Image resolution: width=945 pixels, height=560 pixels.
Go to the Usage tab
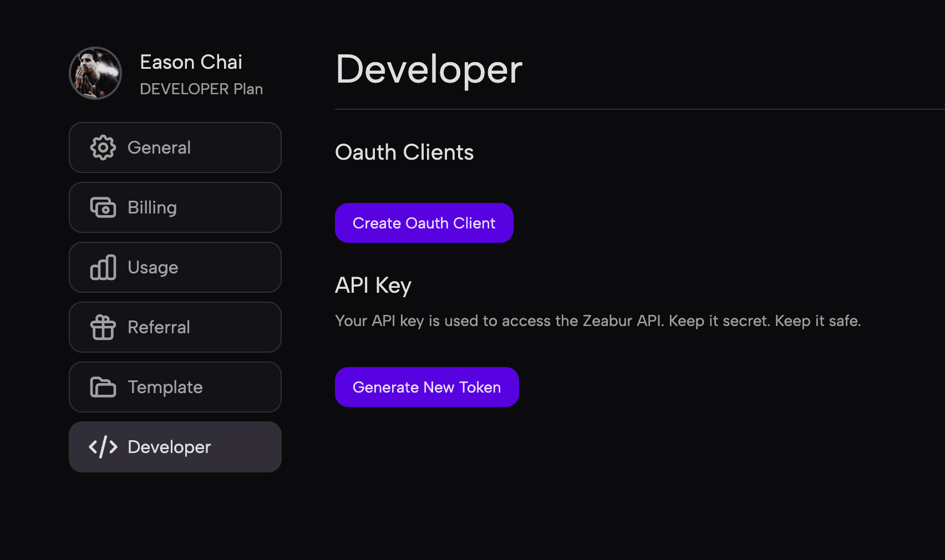point(175,267)
